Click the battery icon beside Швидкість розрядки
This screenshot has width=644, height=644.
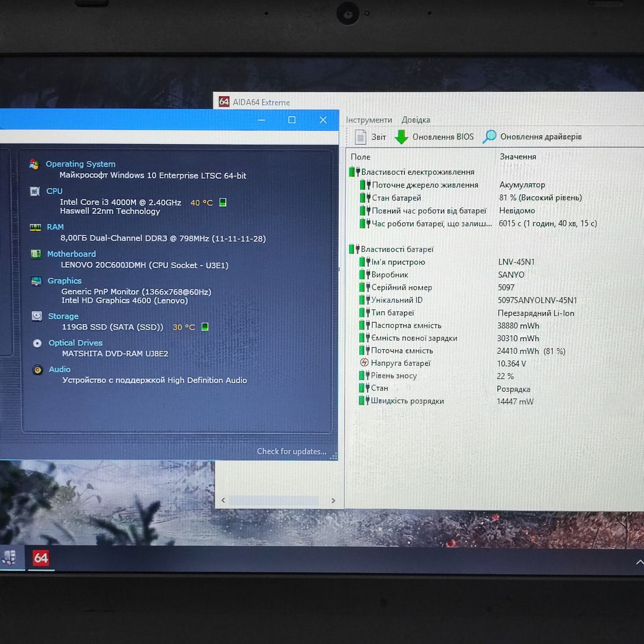point(364,401)
